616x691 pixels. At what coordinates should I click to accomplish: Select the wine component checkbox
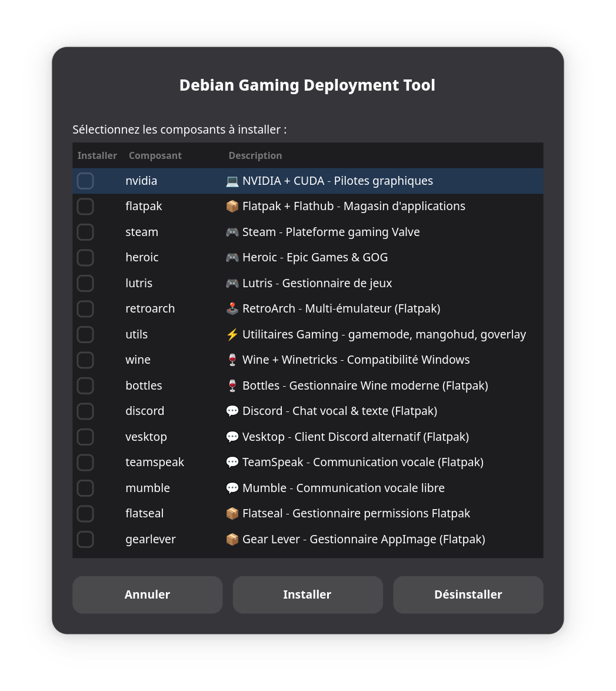[x=85, y=360]
